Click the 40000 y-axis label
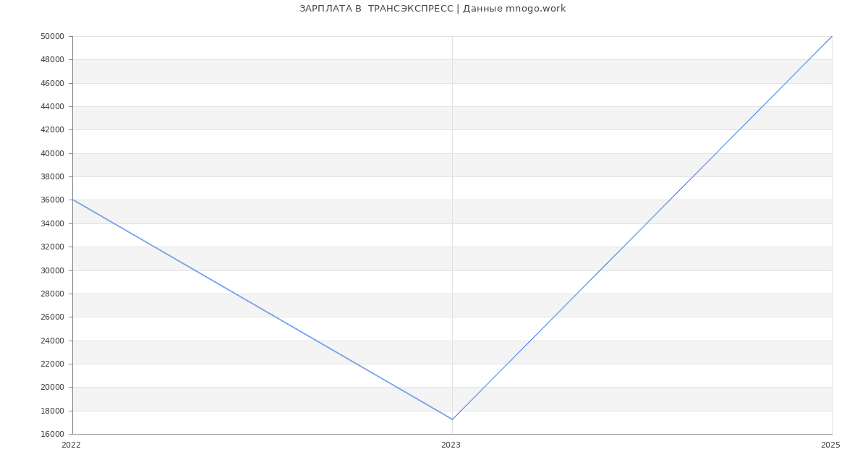This screenshot has height=470, width=868. 53,154
